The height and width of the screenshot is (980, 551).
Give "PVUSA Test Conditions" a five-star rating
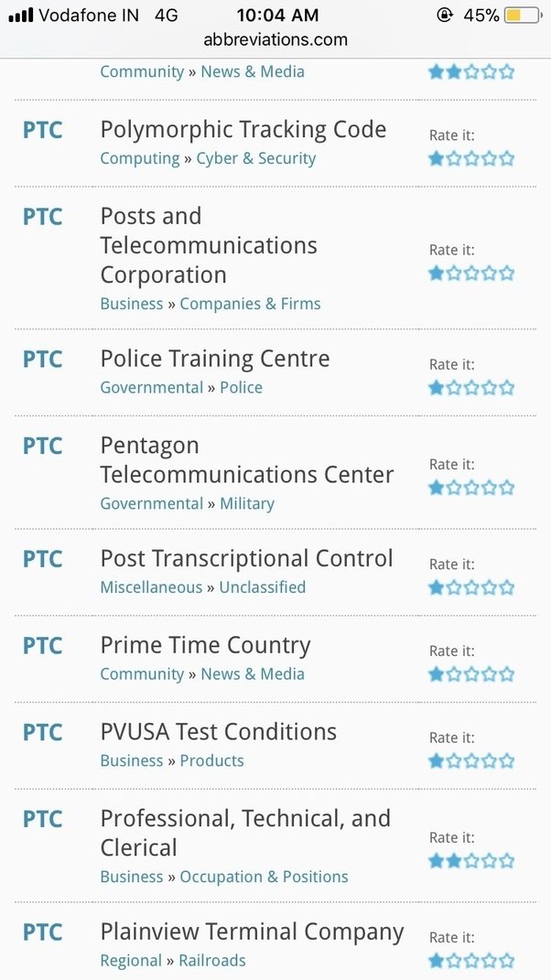507,759
